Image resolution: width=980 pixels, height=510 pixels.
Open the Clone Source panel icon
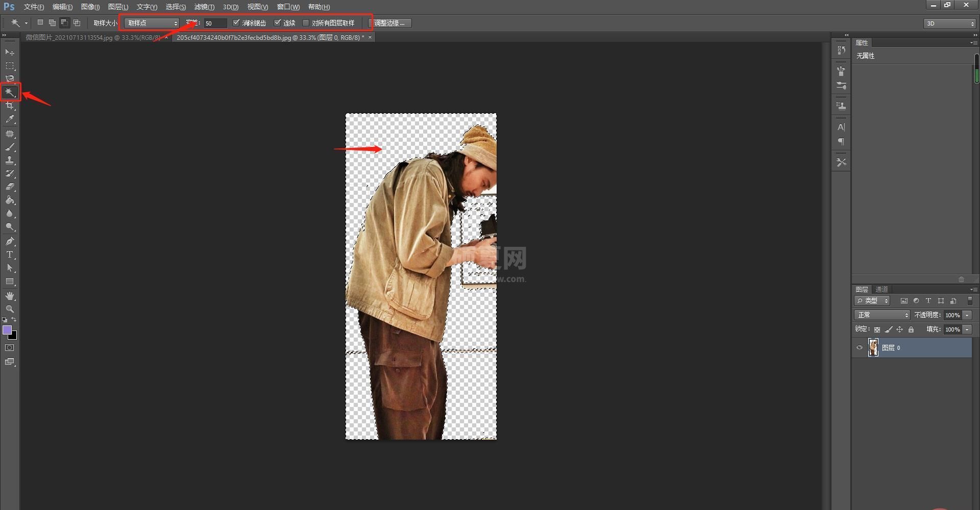pos(841,106)
